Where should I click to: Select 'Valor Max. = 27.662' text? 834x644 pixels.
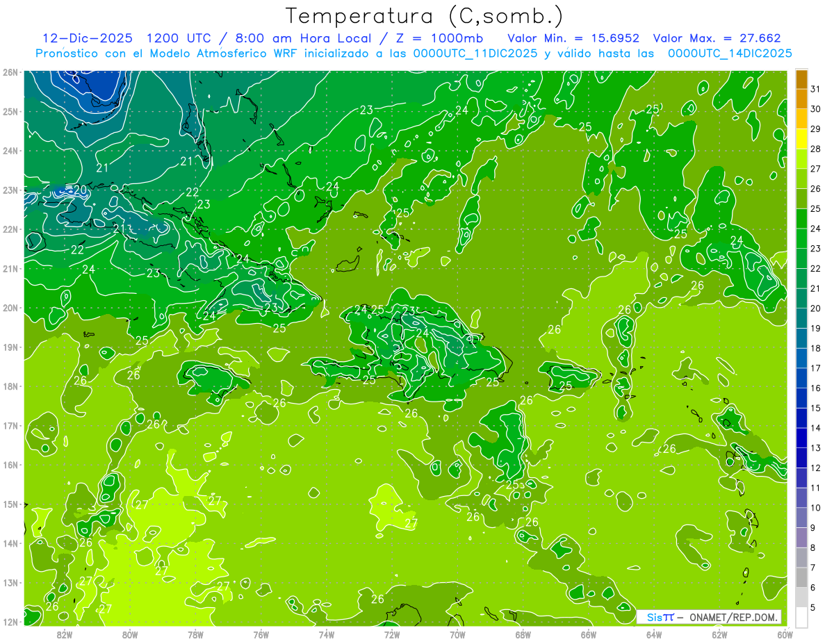[717, 38]
